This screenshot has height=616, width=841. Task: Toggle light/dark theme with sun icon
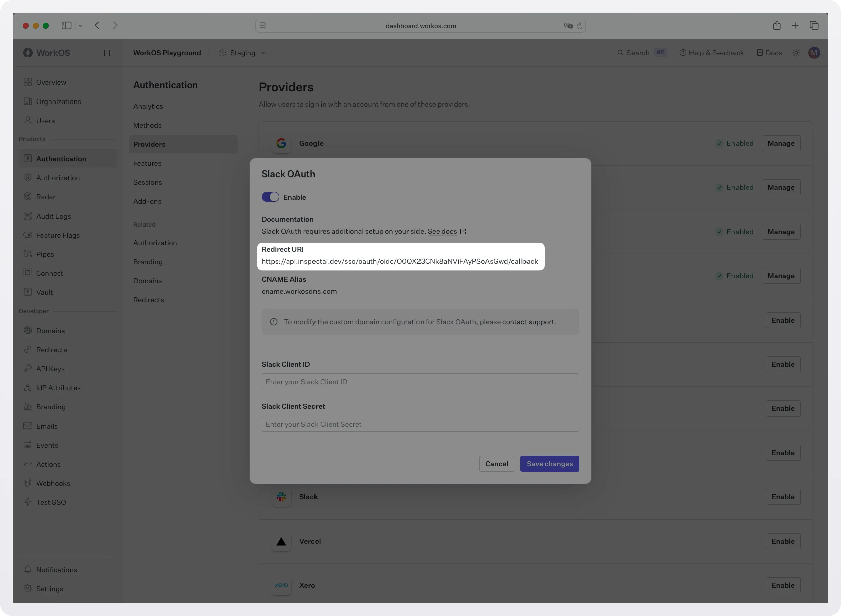[x=796, y=53]
